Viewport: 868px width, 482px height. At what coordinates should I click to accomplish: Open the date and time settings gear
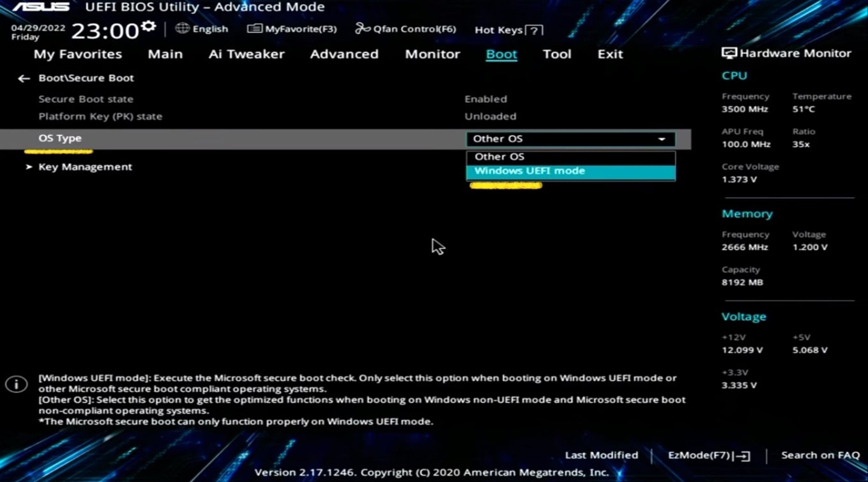(x=149, y=26)
